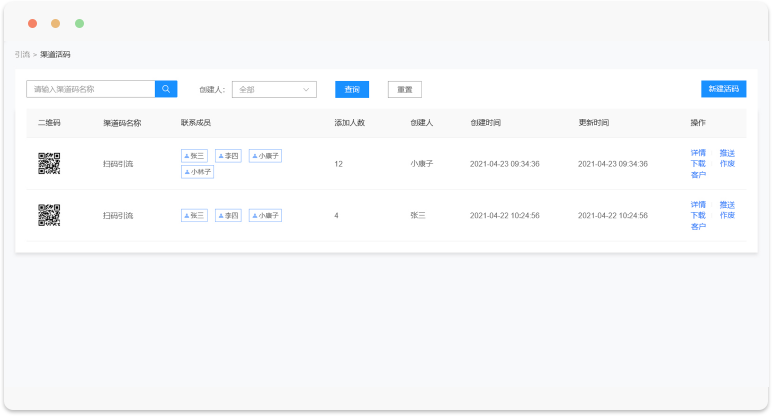Open the QR code in the second row
772x416 pixels.
(49, 215)
